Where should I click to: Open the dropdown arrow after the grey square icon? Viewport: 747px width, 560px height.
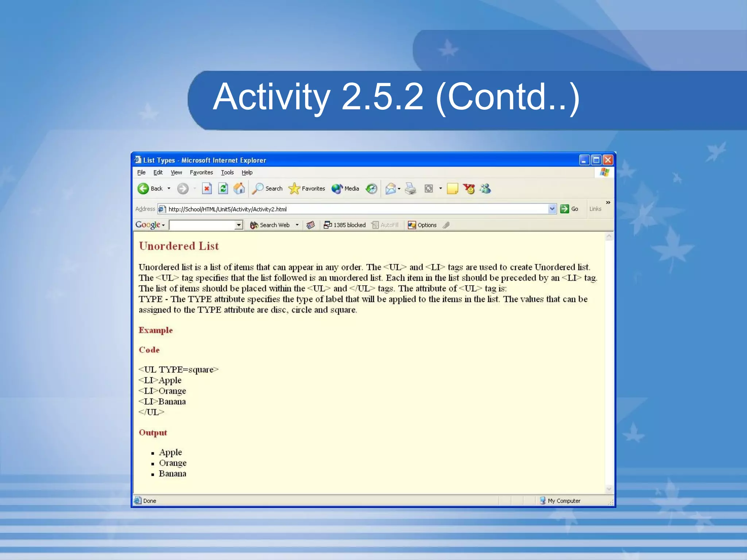click(x=441, y=188)
